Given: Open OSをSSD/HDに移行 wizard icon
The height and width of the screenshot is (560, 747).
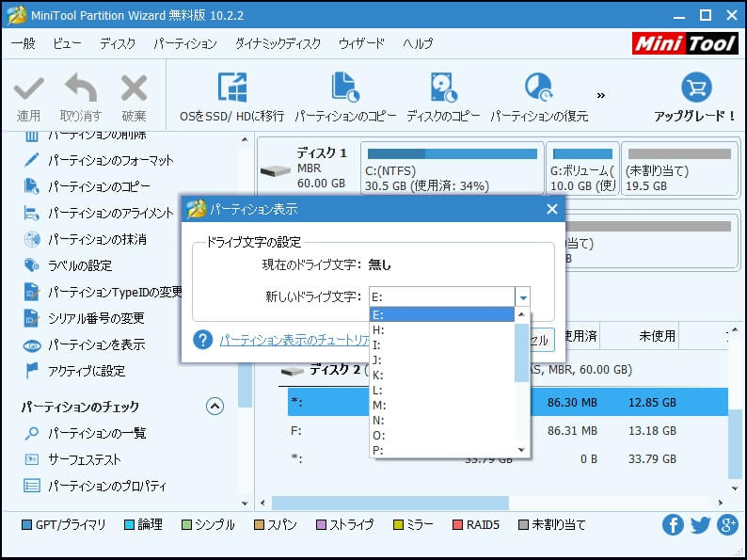Looking at the screenshot, I should click(x=232, y=88).
